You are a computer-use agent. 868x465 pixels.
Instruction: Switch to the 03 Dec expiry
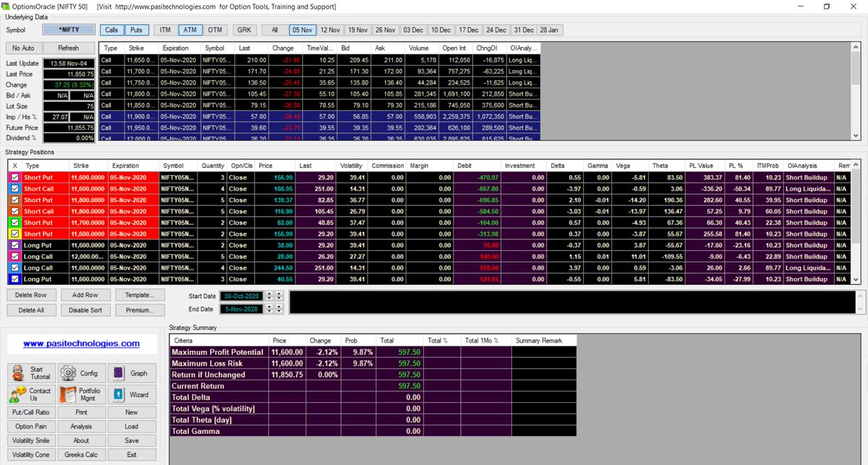click(x=413, y=30)
